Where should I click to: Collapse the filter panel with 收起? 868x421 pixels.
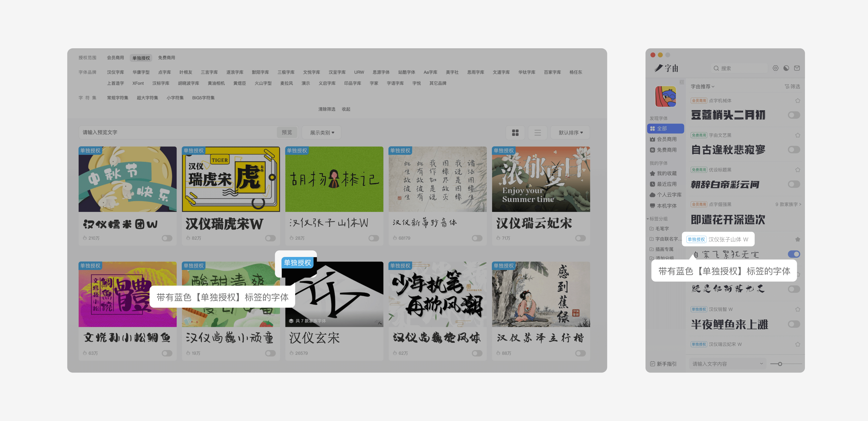(x=346, y=109)
